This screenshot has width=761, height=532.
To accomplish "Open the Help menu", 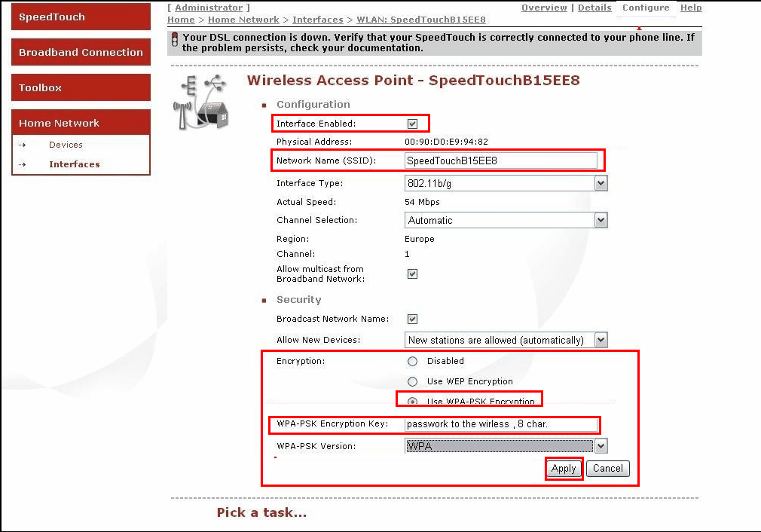I will [x=691, y=8].
